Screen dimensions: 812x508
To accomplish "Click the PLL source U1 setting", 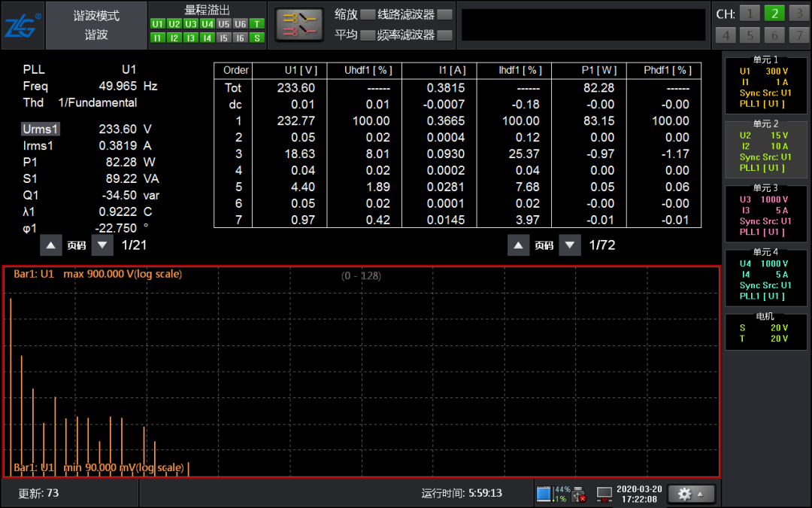I will pos(129,69).
